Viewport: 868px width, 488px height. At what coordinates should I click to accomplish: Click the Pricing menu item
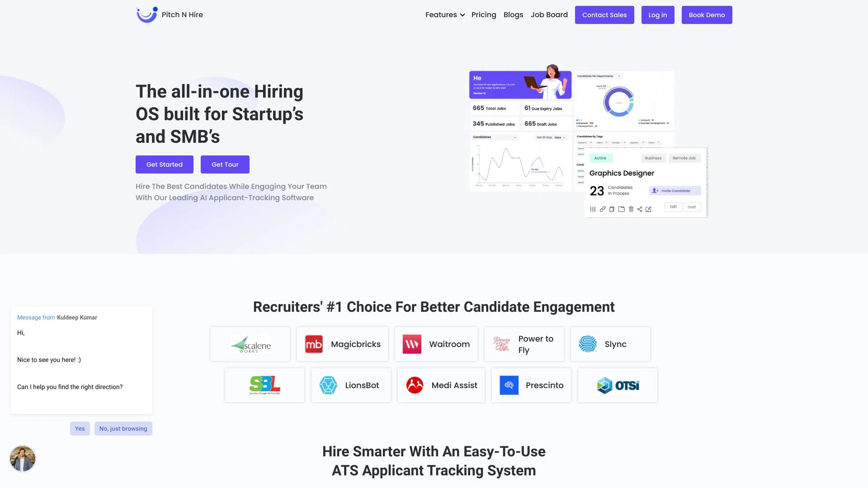483,14
